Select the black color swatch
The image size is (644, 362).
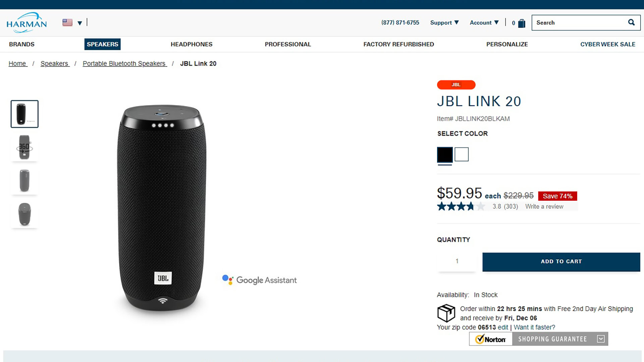(x=445, y=155)
